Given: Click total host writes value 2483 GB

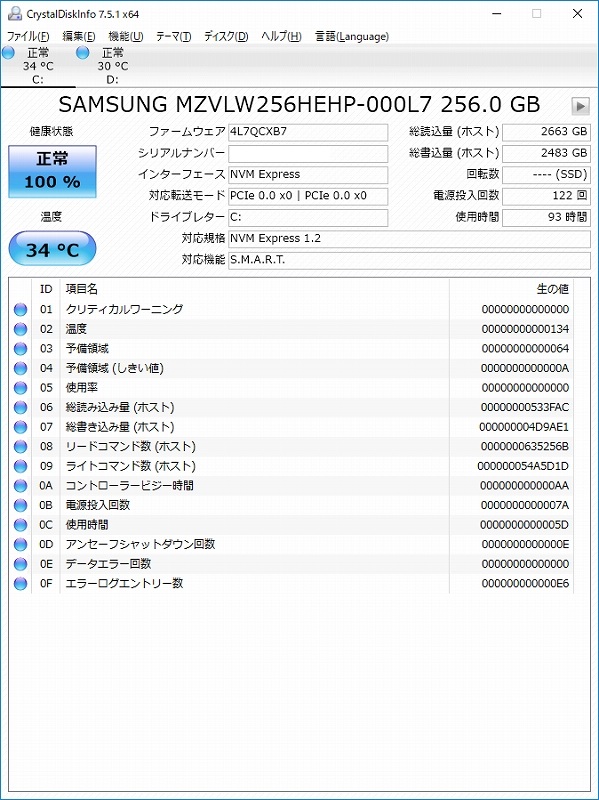Looking at the screenshot, I should 546,154.
